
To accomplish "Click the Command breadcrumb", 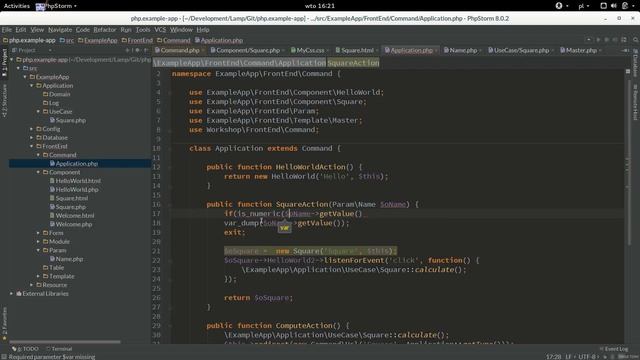I will [174, 40].
